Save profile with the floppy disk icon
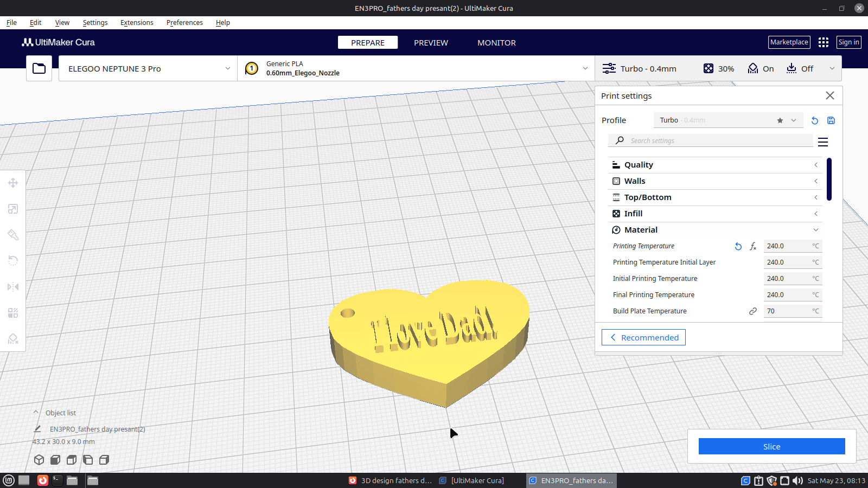The height and width of the screenshot is (488, 868). point(831,120)
